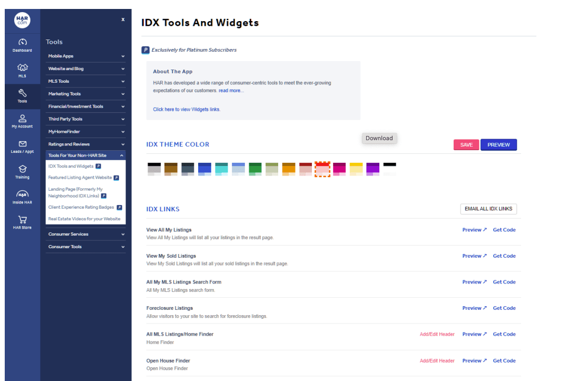
Task: Pick the green theme swatch
Action: point(255,169)
